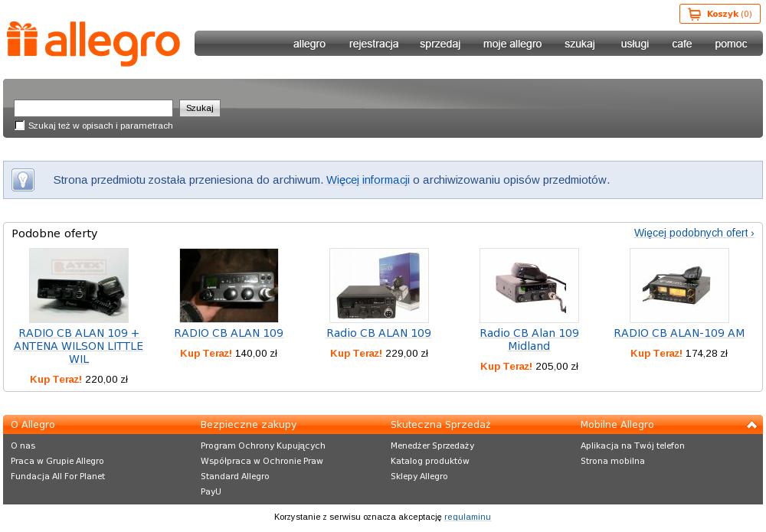
Task: Open the ALAN-109 AM product image
Action: tap(679, 286)
